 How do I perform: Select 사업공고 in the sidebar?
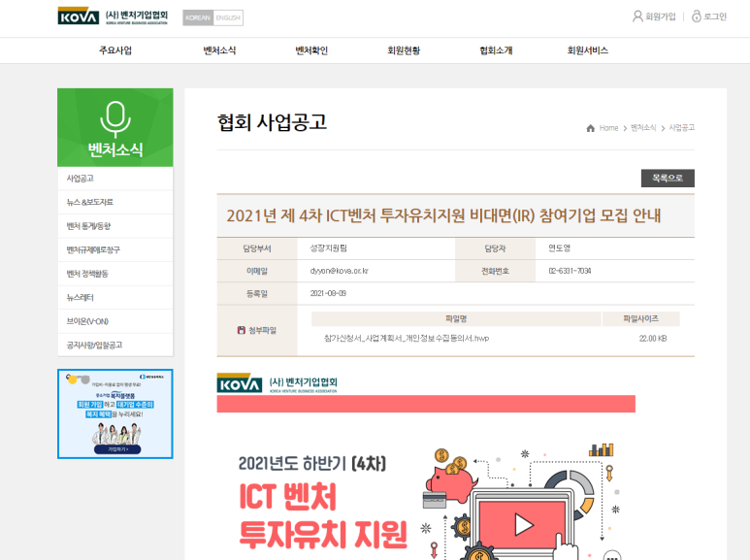(115, 179)
